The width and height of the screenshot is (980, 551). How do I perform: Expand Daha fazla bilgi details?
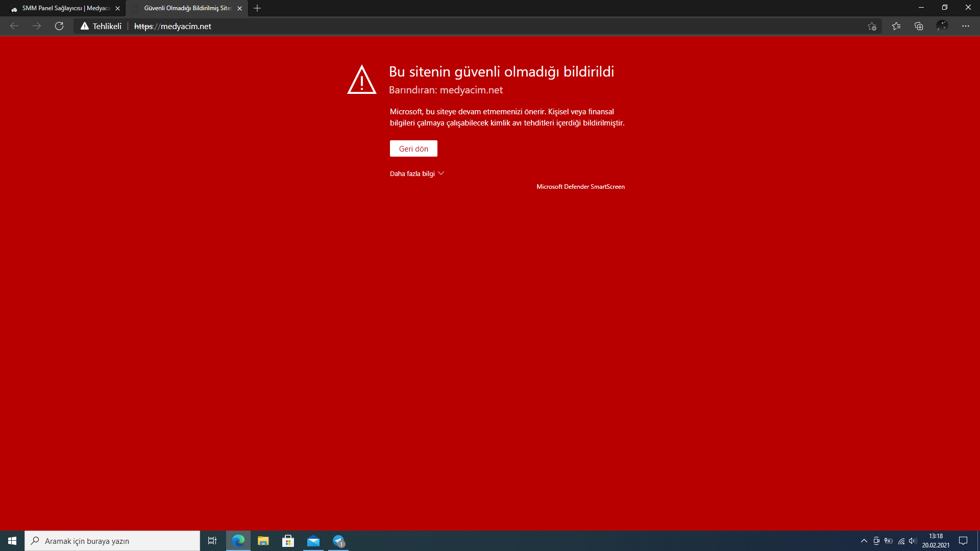[417, 173]
